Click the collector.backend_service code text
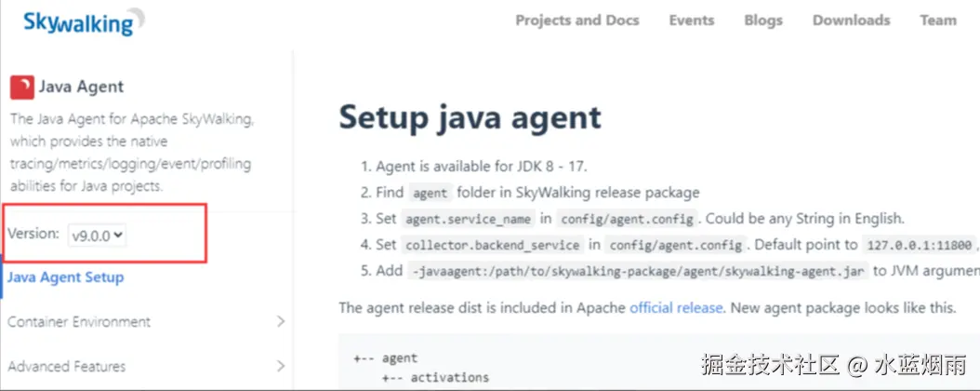Screen dimensions: 980x391 coord(493,245)
